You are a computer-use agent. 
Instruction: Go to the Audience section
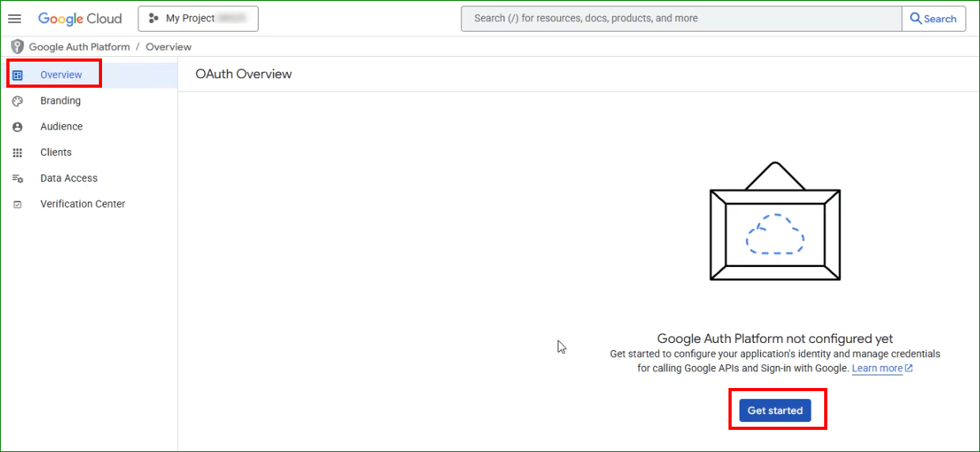click(x=61, y=126)
